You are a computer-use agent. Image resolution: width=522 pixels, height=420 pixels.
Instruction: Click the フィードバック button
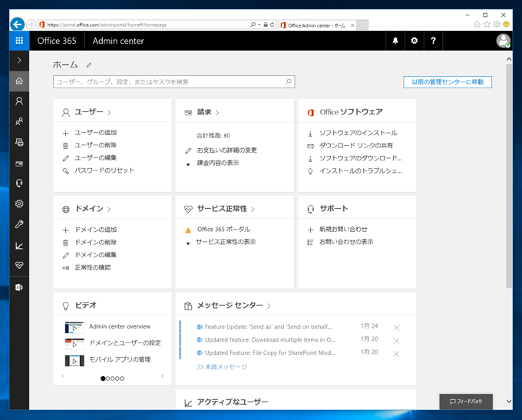466,402
